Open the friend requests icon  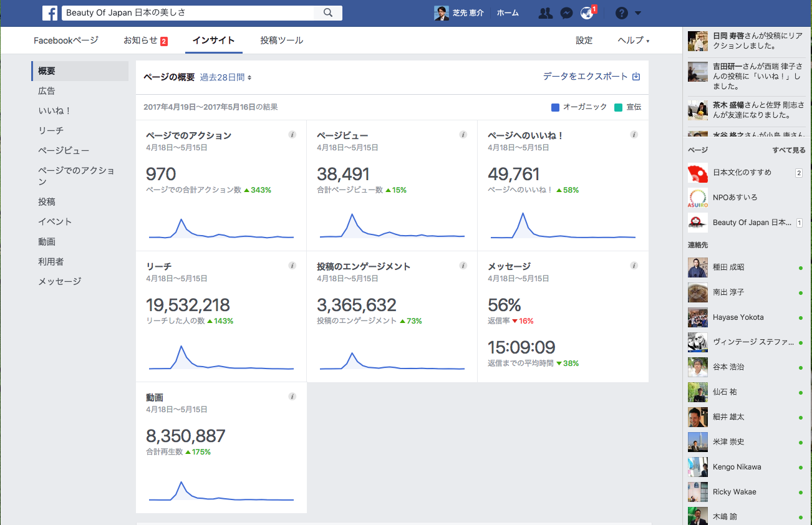click(x=546, y=12)
